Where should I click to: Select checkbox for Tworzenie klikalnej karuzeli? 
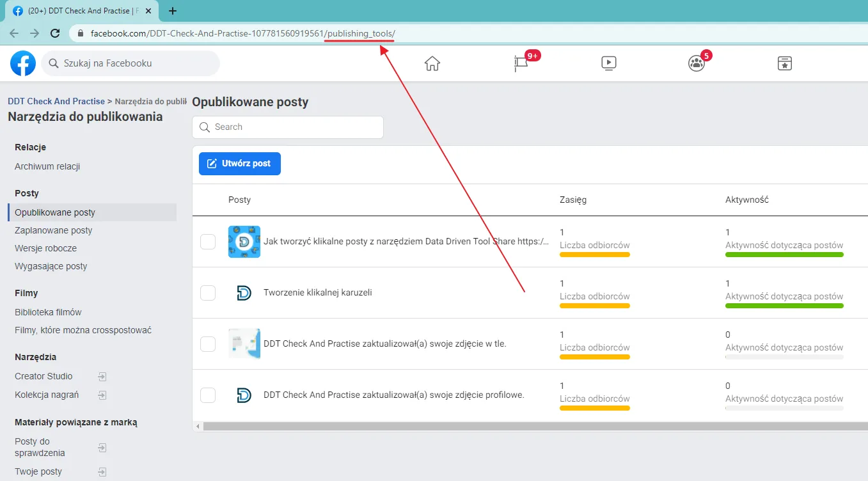click(208, 293)
